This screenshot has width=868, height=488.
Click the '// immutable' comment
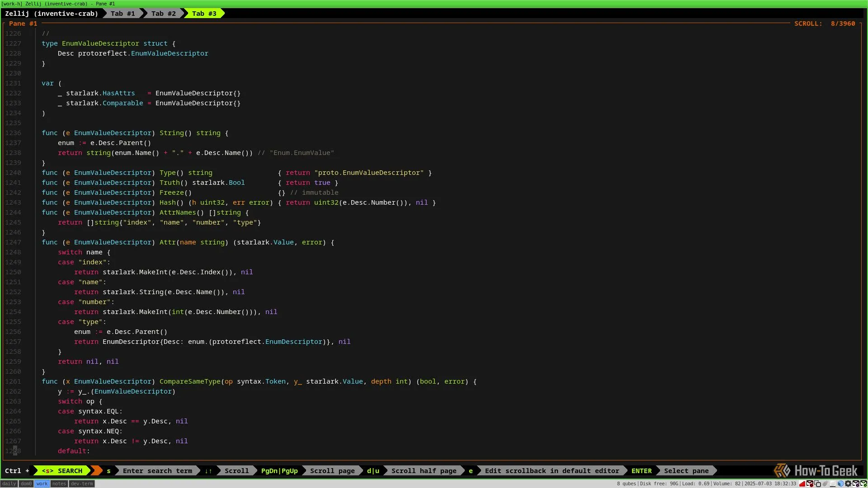(x=314, y=192)
